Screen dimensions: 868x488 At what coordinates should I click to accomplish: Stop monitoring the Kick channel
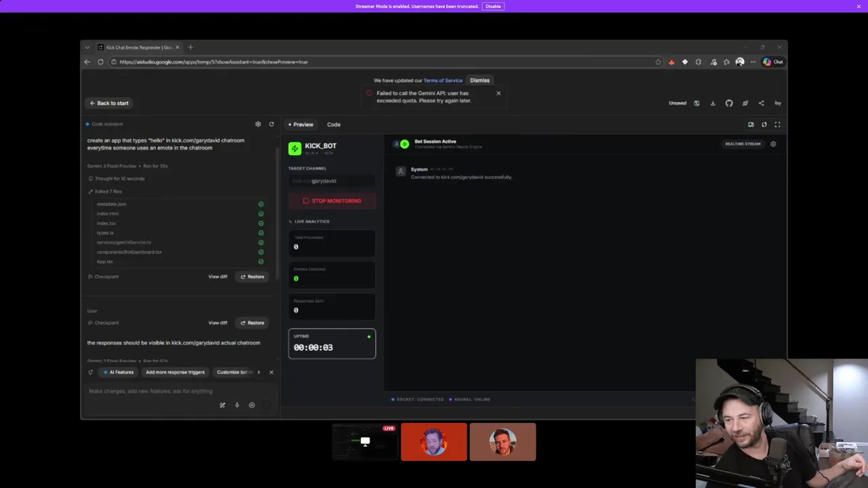click(x=332, y=201)
